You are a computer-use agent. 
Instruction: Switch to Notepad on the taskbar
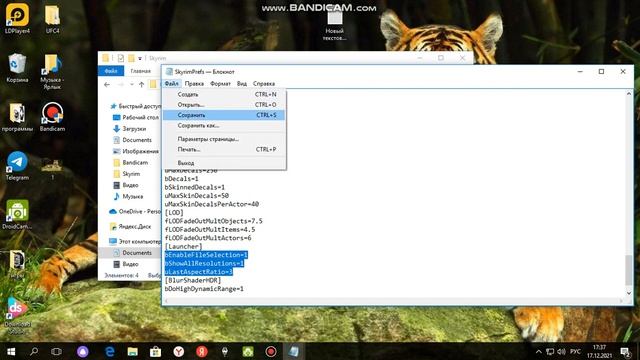[x=293, y=351]
